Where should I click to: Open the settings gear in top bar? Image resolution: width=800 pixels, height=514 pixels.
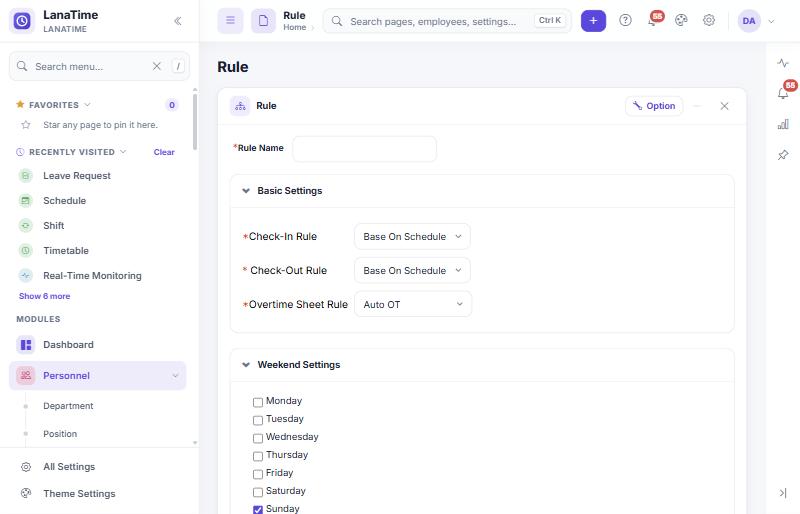[x=709, y=20]
